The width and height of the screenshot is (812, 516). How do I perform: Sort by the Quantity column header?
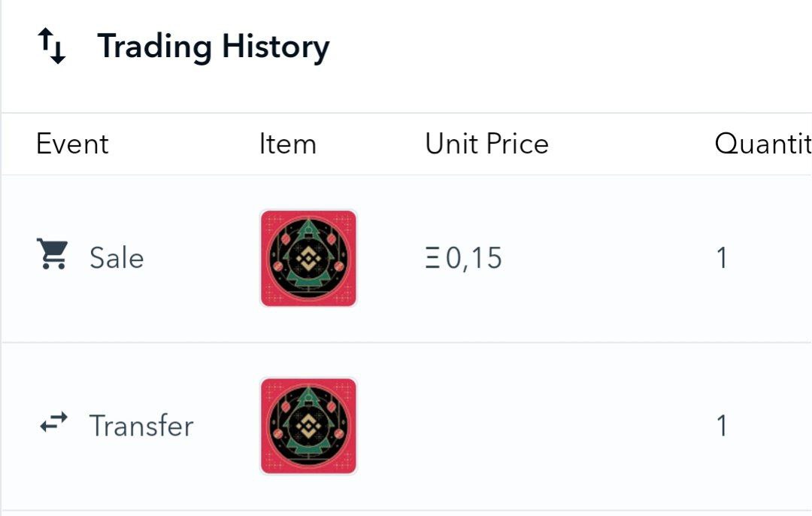(x=762, y=144)
